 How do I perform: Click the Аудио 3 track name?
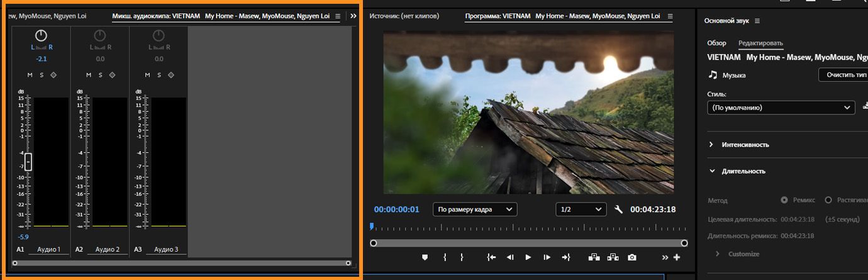[x=165, y=250]
